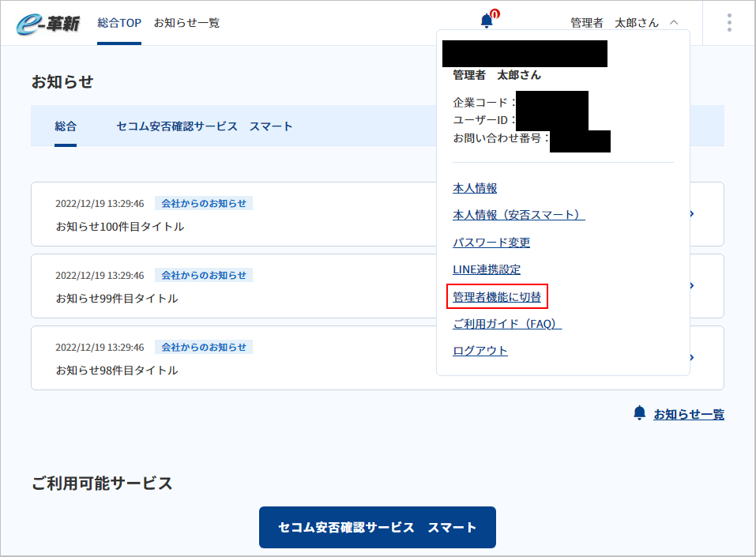Open the お知らせ一覧 link below notices

(x=689, y=414)
